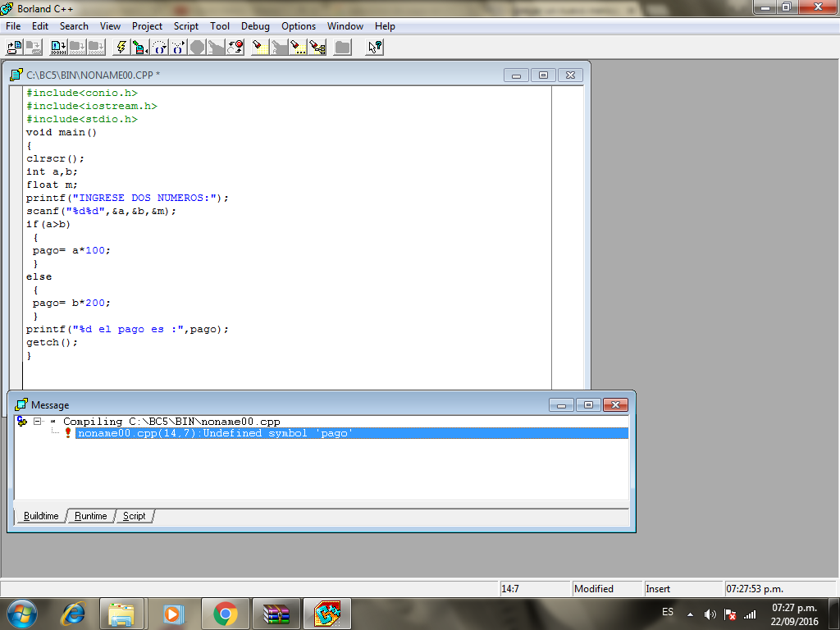The width and height of the screenshot is (840, 630).
Task: Click the 14:7 cursor position in status bar
Action: 535,589
